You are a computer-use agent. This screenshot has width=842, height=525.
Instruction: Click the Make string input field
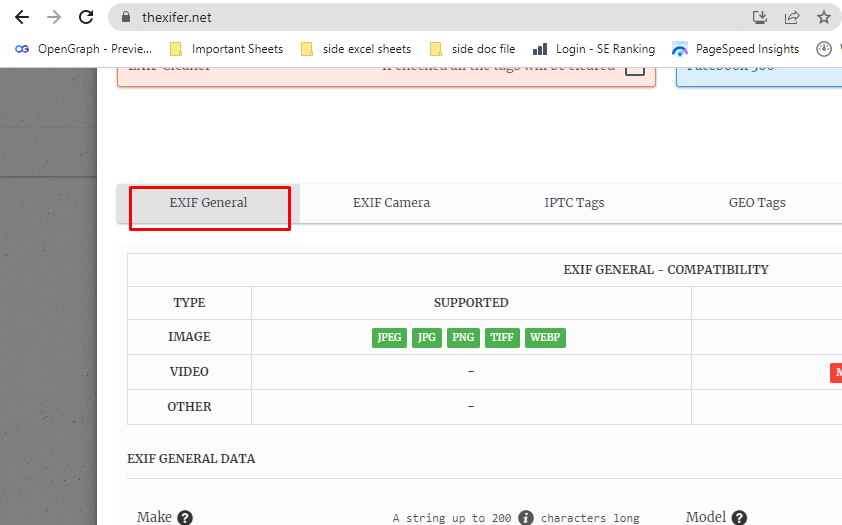[x=516, y=517]
